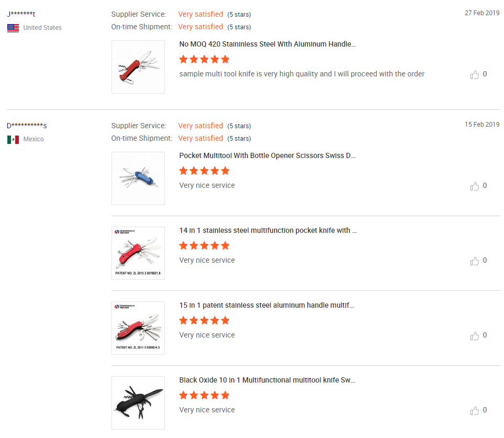
Task: Open Black Oxide 10 in 1 multitool link
Action: point(267,380)
